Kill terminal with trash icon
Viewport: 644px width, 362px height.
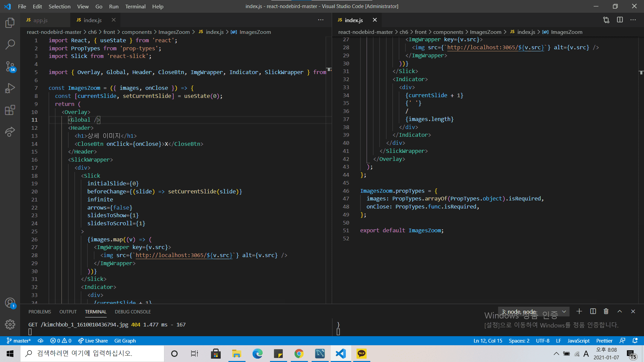pyautogui.click(x=606, y=311)
